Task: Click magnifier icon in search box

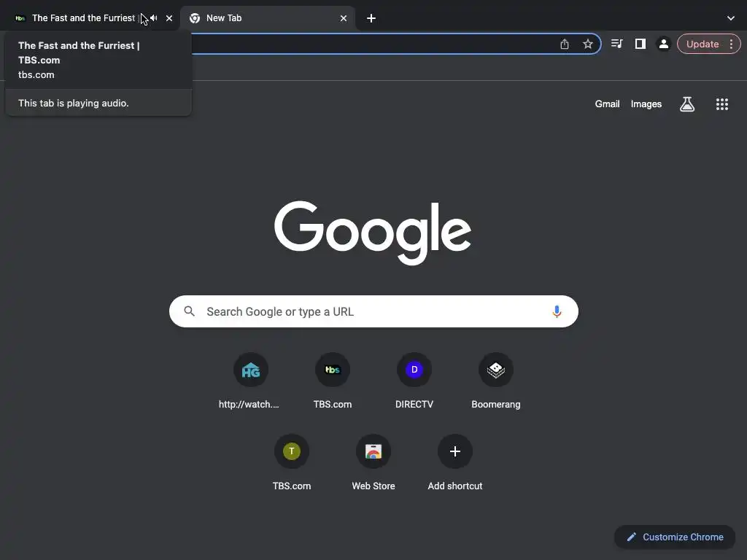Action: [x=189, y=311]
